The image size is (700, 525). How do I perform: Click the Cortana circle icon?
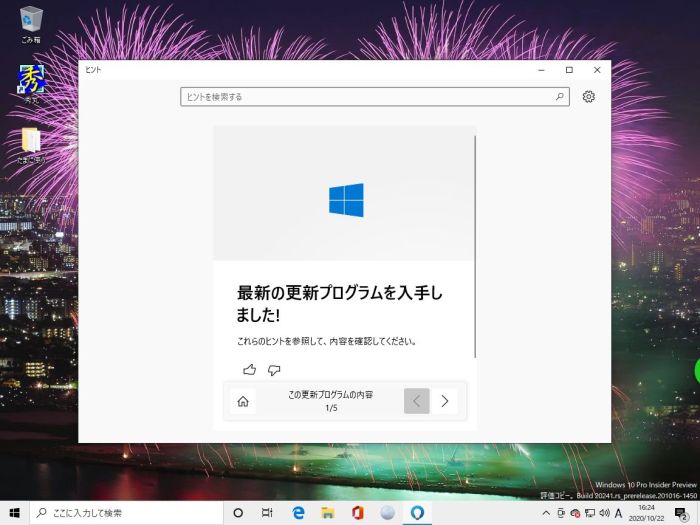[x=238, y=513]
